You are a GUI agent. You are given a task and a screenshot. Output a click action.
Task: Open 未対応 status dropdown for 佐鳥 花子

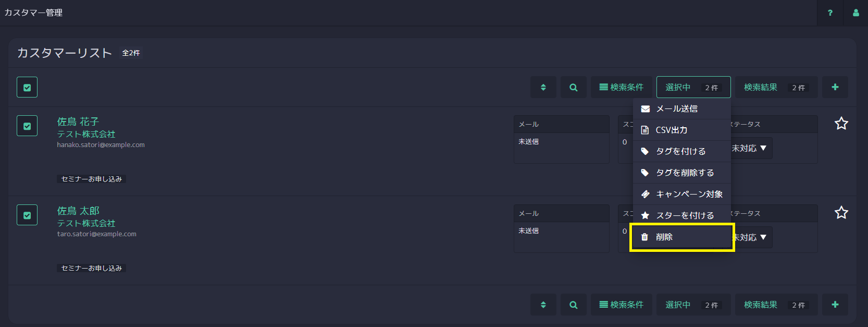click(x=750, y=148)
